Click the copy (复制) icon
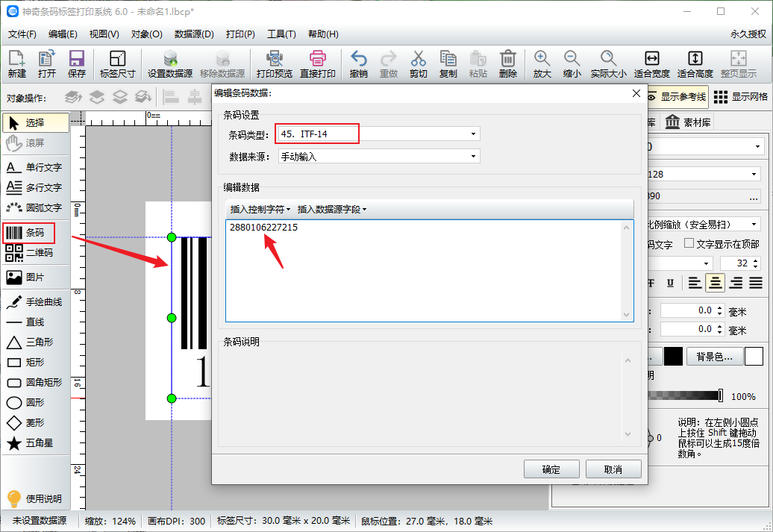The width and height of the screenshot is (773, 532). point(448,64)
